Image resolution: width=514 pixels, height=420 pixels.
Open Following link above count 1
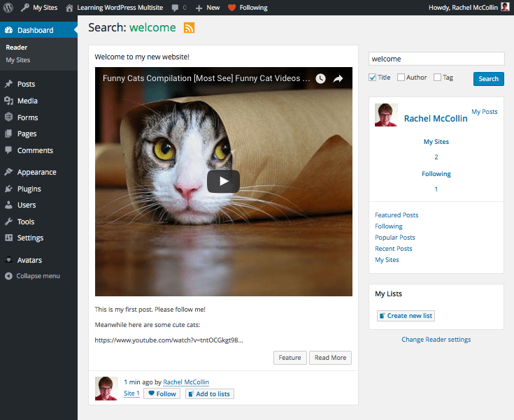pyautogui.click(x=436, y=174)
